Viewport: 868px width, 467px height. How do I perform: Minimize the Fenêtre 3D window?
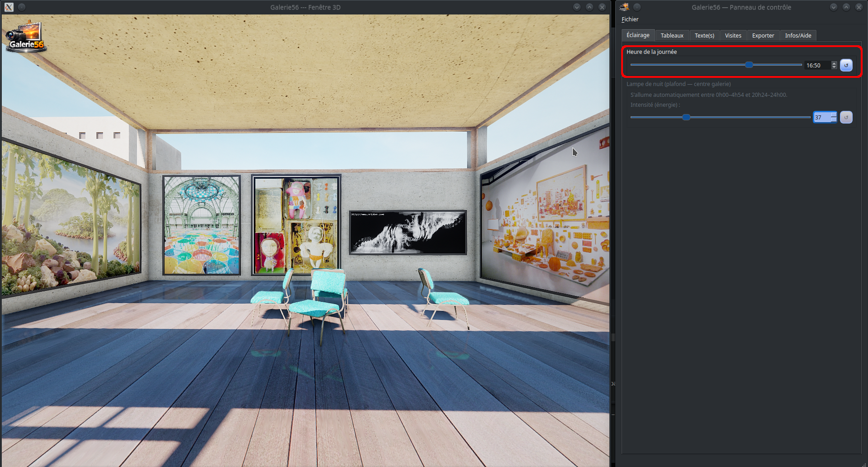pos(577,7)
